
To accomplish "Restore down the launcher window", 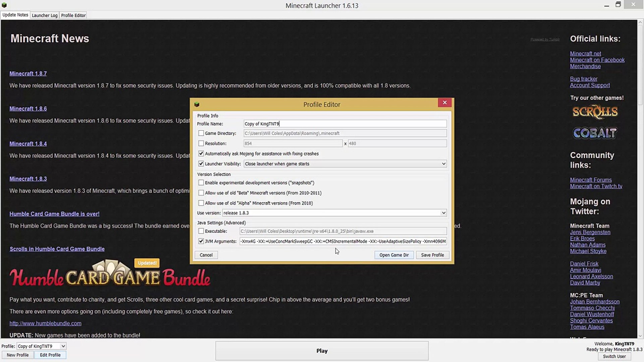I will coord(618,5).
